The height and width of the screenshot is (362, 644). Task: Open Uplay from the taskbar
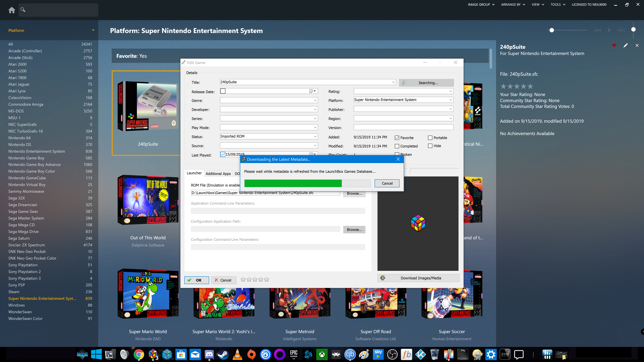click(x=265, y=354)
